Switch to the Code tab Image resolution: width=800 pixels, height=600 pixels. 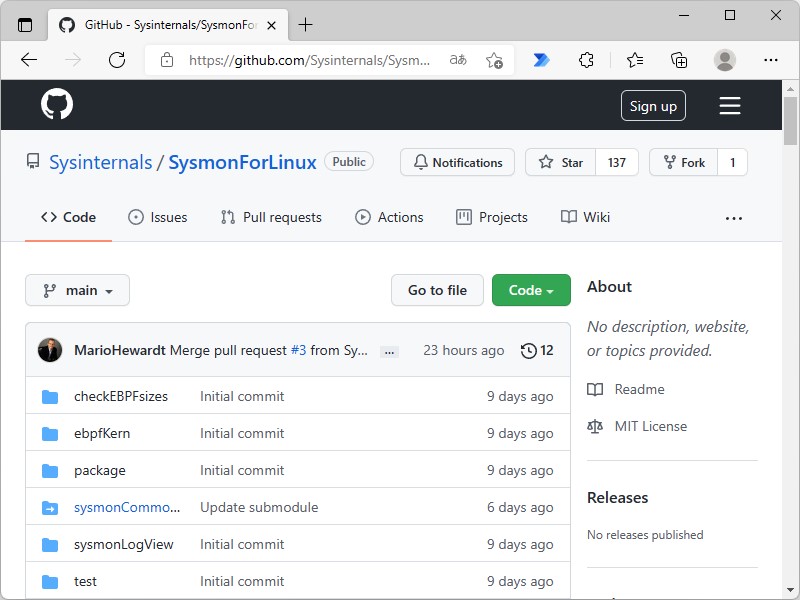click(68, 217)
